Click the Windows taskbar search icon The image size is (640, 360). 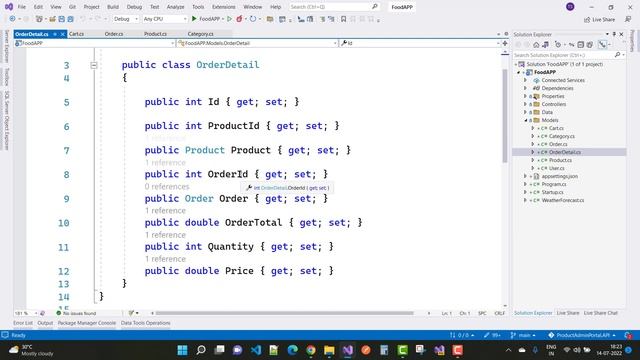201,350
